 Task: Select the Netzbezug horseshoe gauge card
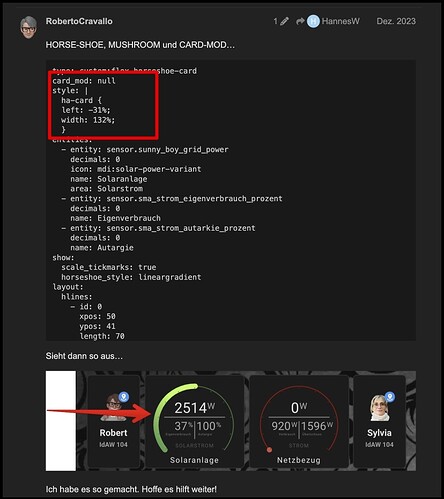(299, 422)
